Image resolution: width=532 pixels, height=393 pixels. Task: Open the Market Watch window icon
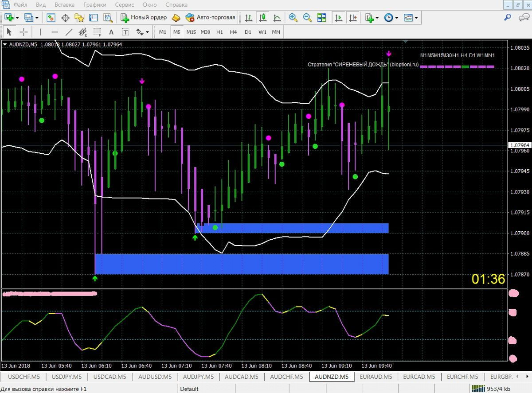click(51, 18)
